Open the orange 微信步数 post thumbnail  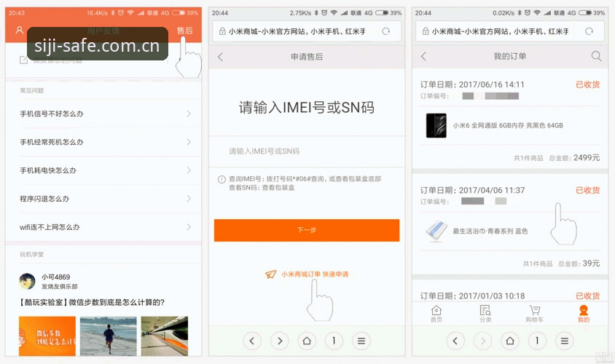[x=47, y=336]
